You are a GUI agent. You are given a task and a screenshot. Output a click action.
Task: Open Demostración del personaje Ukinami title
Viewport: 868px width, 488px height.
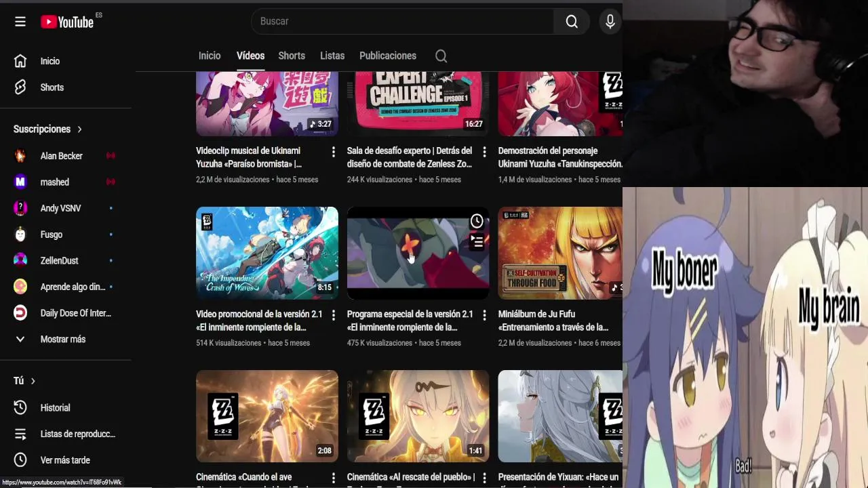[560, 157]
